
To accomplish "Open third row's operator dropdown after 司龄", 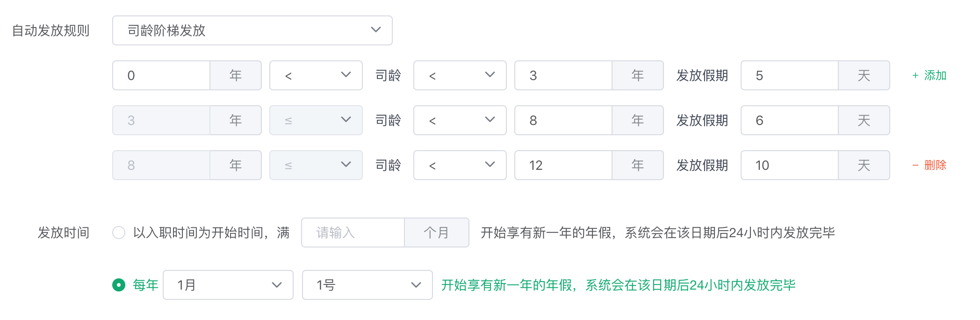I will (x=460, y=165).
